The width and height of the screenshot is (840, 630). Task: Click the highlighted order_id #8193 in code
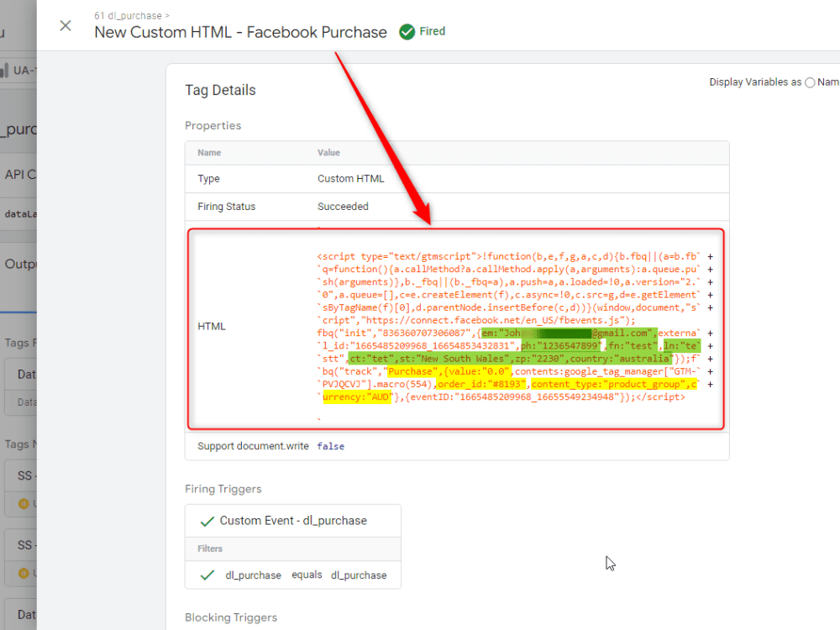tap(481, 385)
